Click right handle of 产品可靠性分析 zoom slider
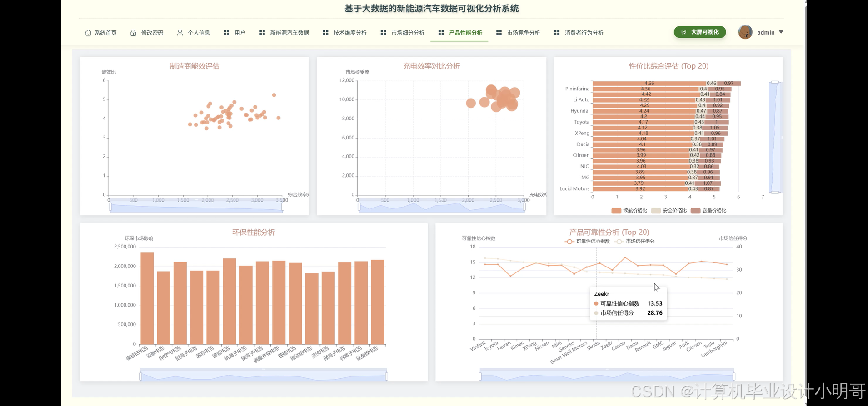This screenshot has width=868, height=406. tap(734, 376)
